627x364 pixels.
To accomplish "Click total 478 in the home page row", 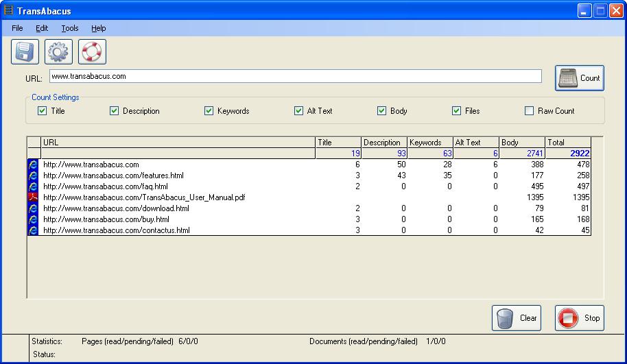I will [583, 165].
